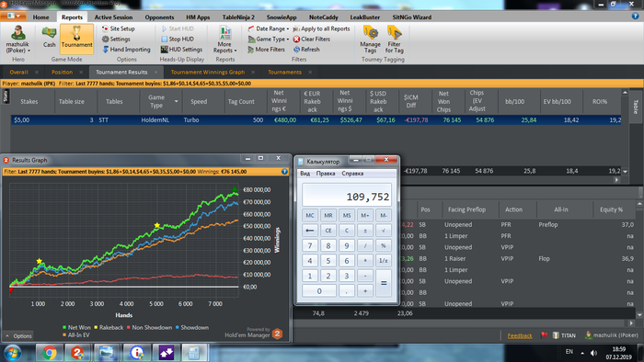Click the Feedback link
This screenshot has height=362, width=644.
(x=520, y=335)
